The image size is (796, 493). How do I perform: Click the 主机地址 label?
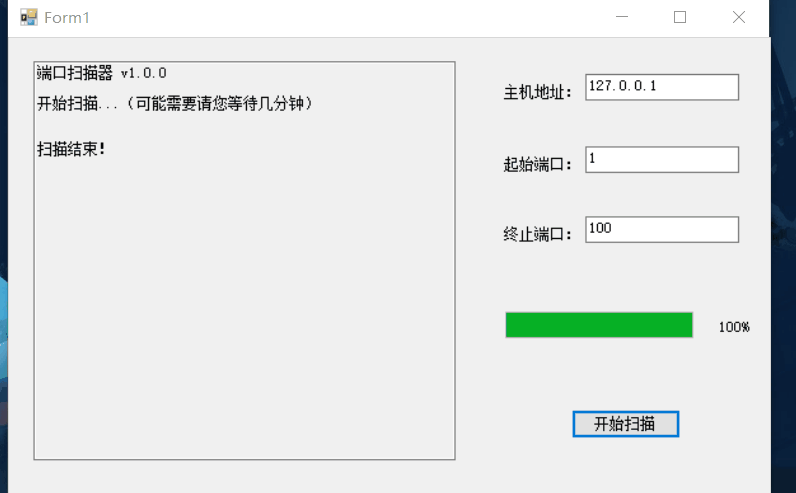coord(538,92)
